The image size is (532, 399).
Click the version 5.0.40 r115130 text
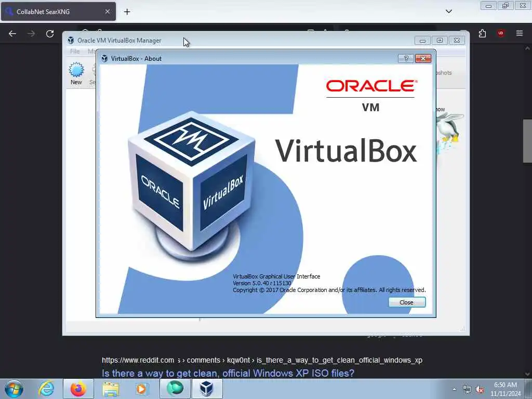262,283
